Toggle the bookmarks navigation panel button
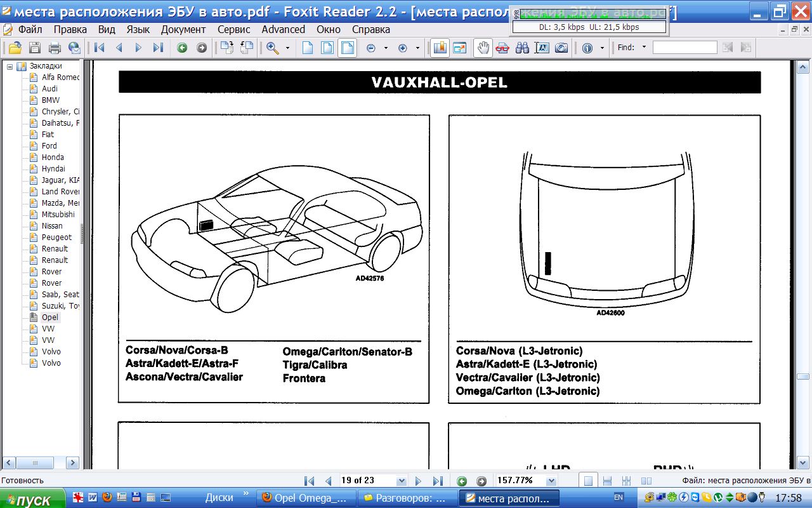Viewport: 812px width, 508px height. (440, 48)
